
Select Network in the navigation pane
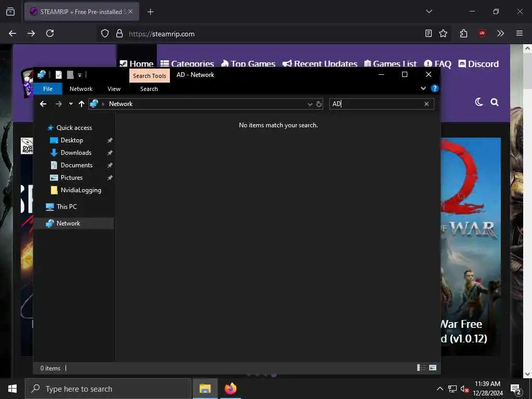[68, 223]
